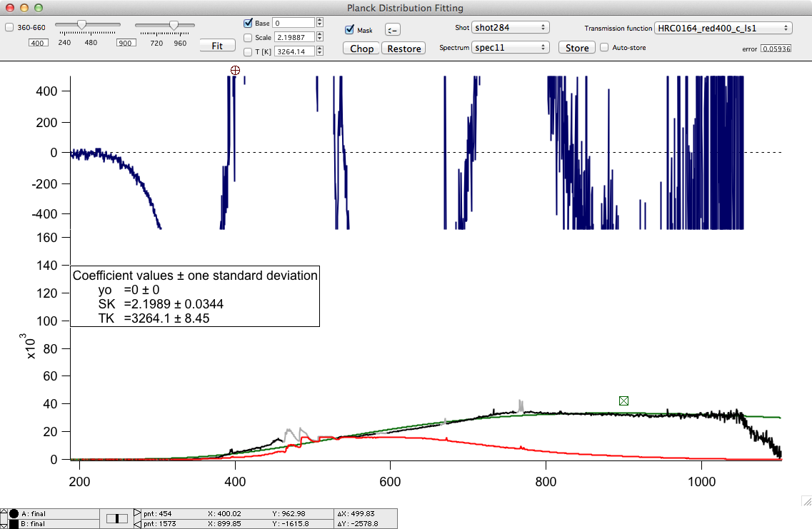The width and height of the screenshot is (812, 529).
Task: Click the T [K] field 3264.14
Action: pos(294,51)
